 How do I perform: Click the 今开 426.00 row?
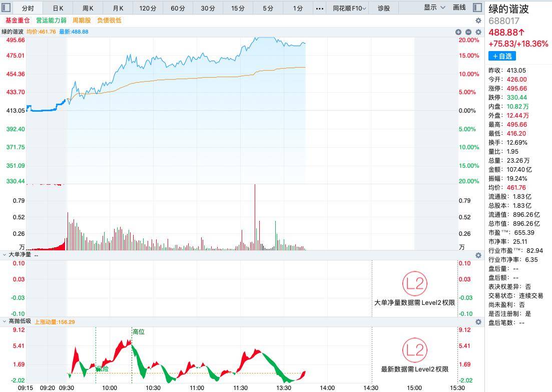coord(507,80)
